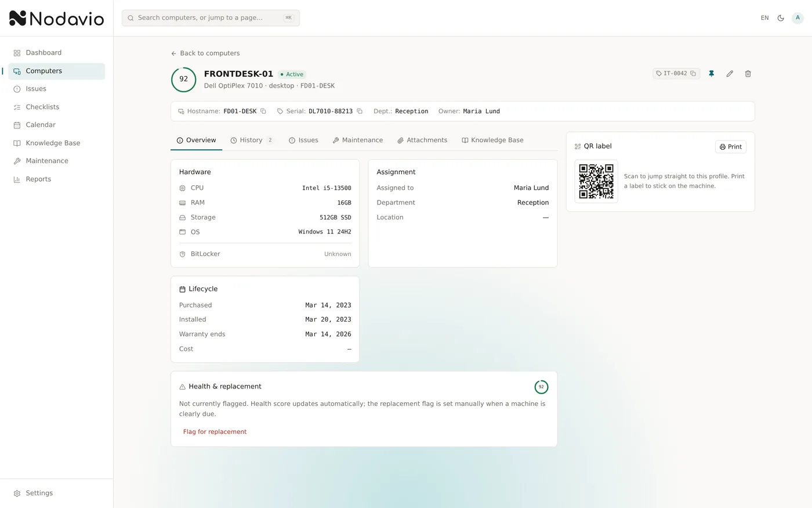Toggle pin for this computer
This screenshot has height=508, width=812.
click(x=712, y=74)
